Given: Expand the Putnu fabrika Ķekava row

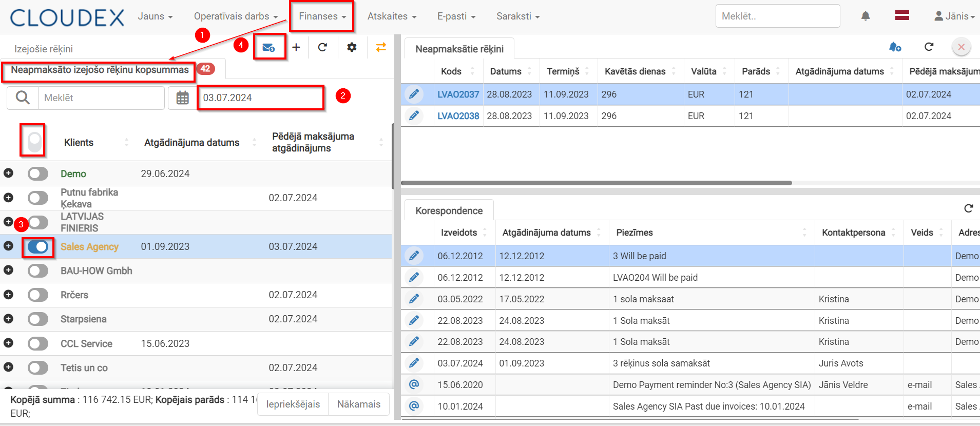Looking at the screenshot, I should (x=8, y=197).
